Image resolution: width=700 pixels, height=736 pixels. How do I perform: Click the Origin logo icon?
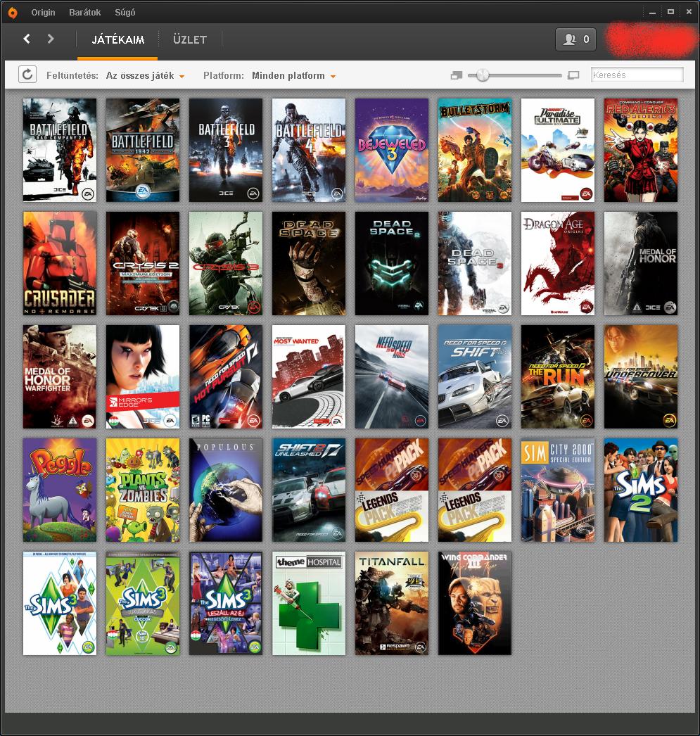click(x=13, y=13)
